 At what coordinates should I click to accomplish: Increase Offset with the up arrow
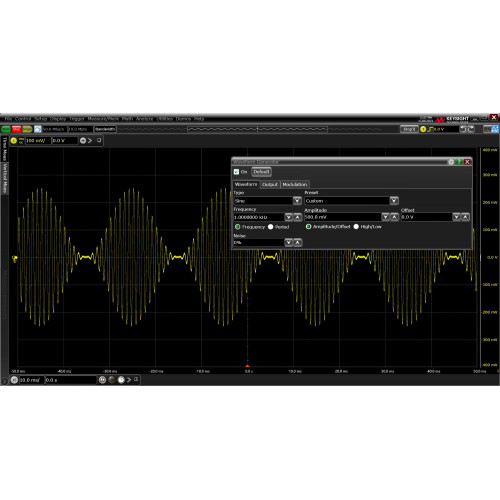pyautogui.click(x=465, y=217)
